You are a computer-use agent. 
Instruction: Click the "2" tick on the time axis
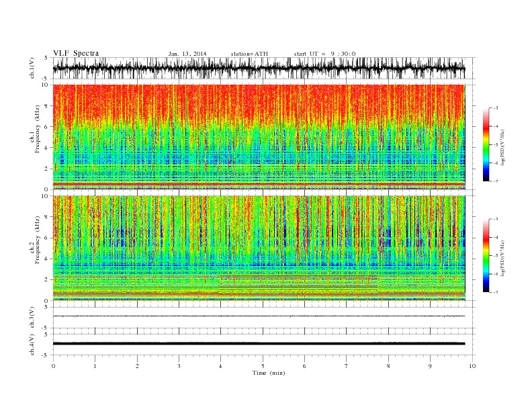pos(137,366)
